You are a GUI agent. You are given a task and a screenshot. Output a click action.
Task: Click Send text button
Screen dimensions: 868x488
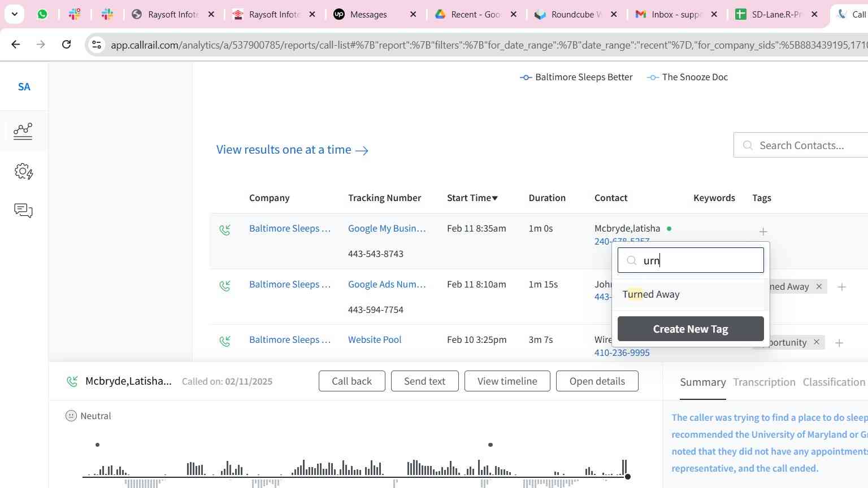424,381
